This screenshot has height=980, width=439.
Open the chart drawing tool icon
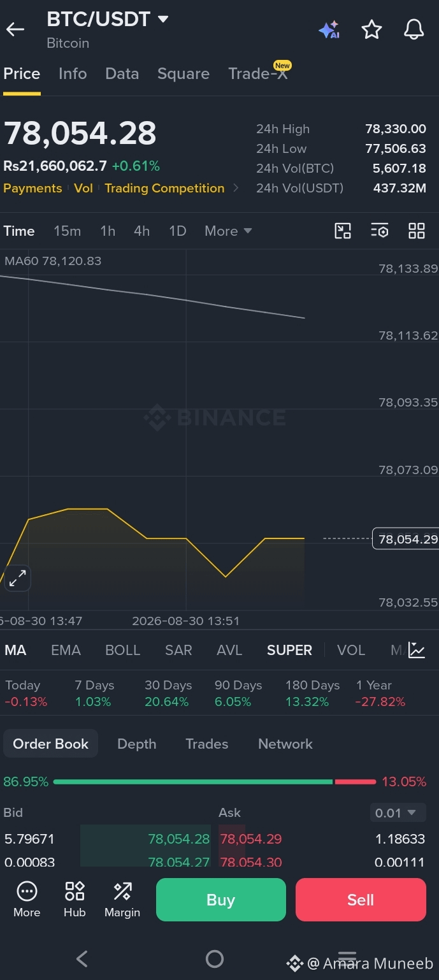(x=343, y=231)
